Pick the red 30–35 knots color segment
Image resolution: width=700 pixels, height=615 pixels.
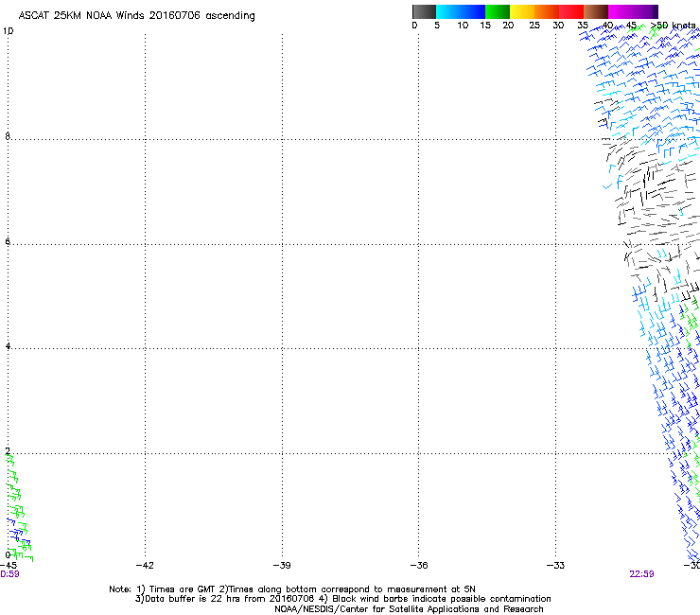pyautogui.click(x=571, y=11)
